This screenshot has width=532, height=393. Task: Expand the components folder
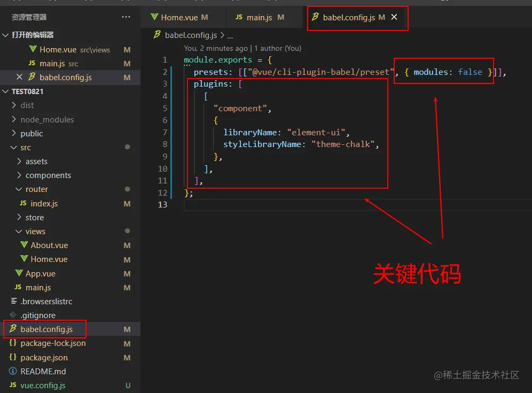(70, 175)
